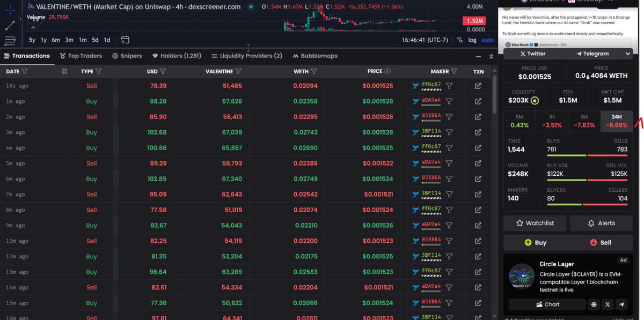
Task: Set chart range to 5y
Action: pyautogui.click(x=32, y=40)
